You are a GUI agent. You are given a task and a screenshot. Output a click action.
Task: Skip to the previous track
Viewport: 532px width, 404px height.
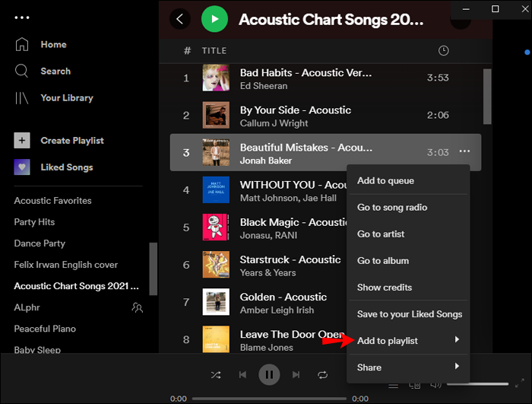click(x=242, y=374)
